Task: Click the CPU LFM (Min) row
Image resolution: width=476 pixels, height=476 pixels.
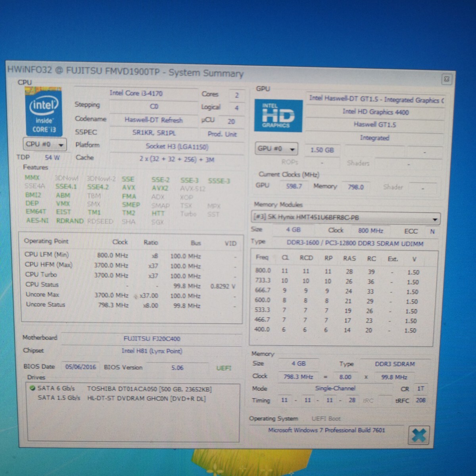Action: (x=131, y=255)
